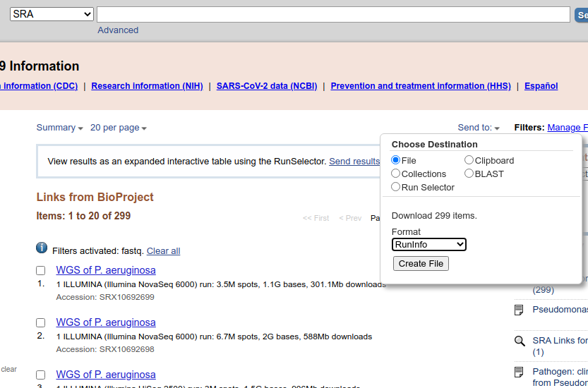This screenshot has height=388, width=588.
Task: Open the 20 per page dropdown
Action: [118, 128]
